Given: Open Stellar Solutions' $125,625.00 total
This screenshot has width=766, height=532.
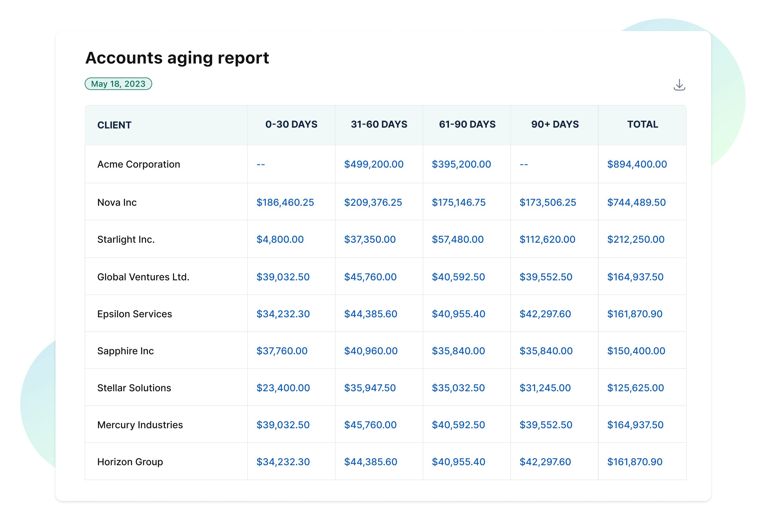Looking at the screenshot, I should 635,388.
